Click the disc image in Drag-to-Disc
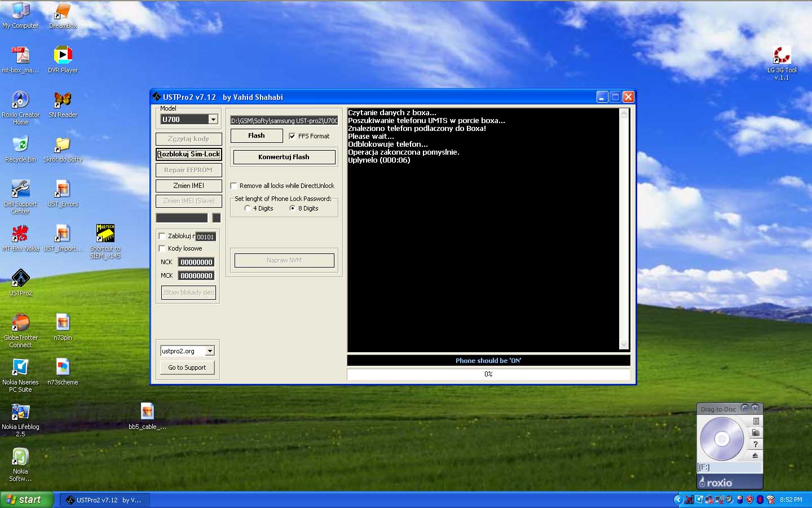812x508 pixels. point(722,439)
